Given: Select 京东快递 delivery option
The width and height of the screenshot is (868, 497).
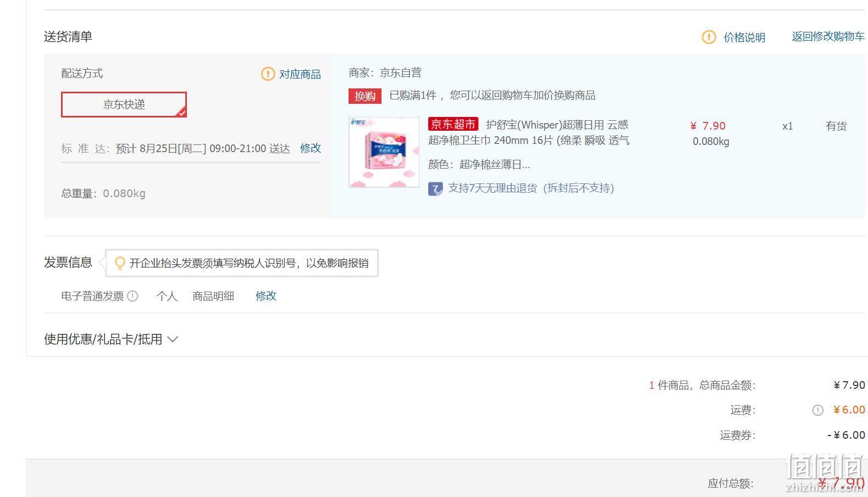Looking at the screenshot, I should point(124,104).
